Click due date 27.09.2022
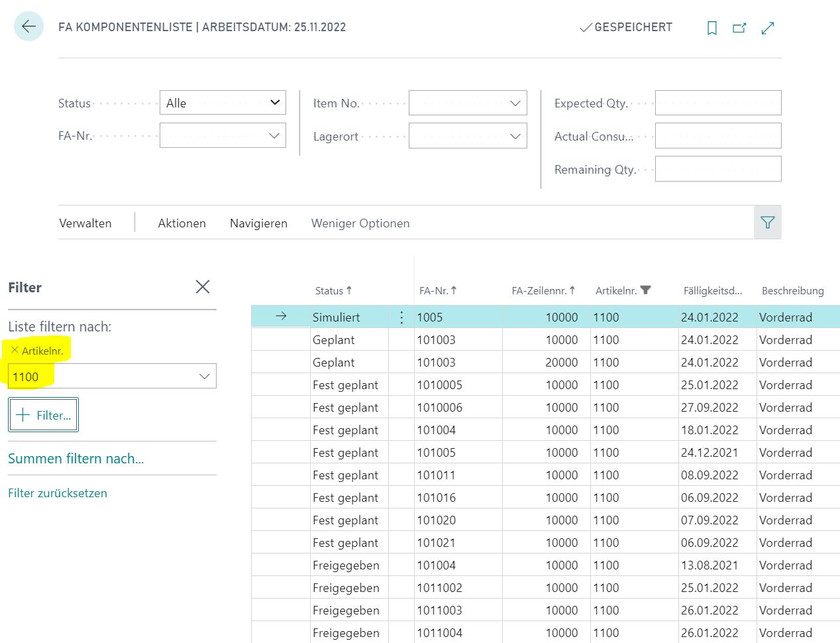Viewport: 840px width, 643px height. tap(717, 407)
